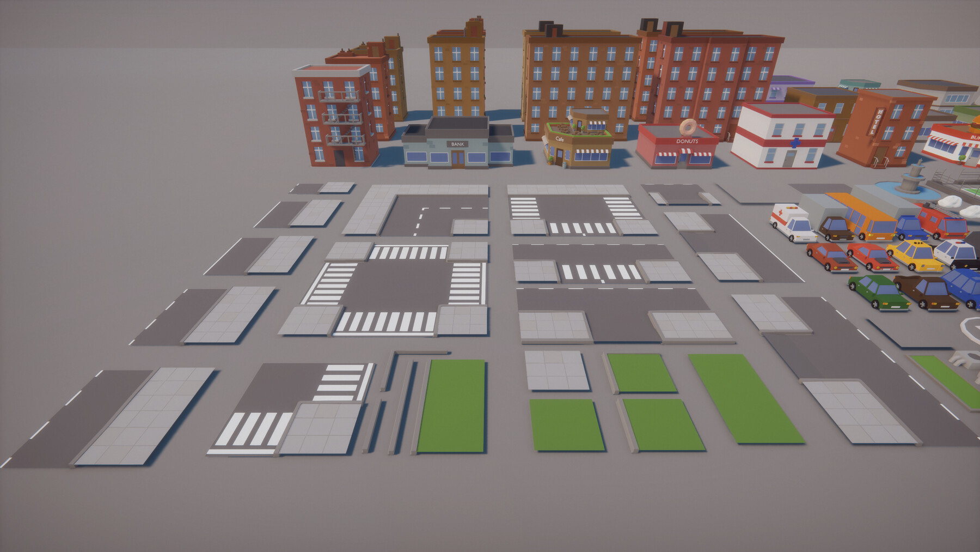The height and width of the screenshot is (552, 980).
Task: Click the DONUTS storefront text
Action: 687,141
